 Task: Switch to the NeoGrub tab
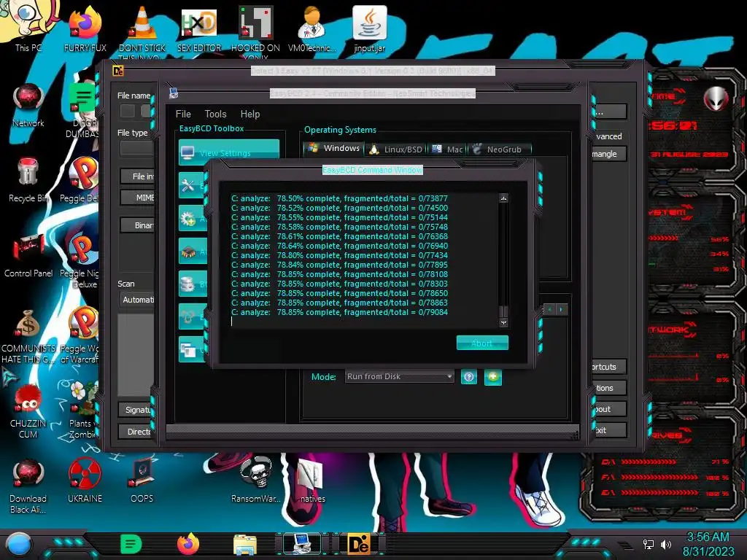pyautogui.click(x=499, y=149)
